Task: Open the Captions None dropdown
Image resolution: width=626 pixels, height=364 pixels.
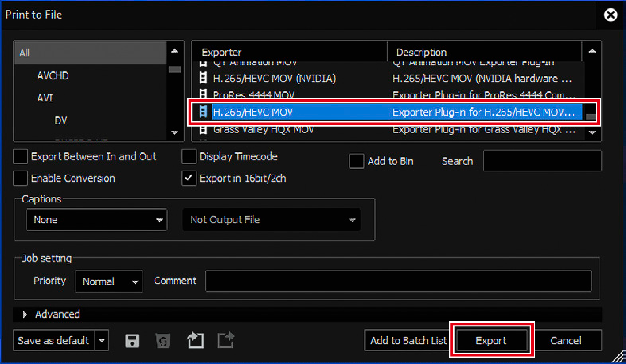Action: click(x=97, y=220)
